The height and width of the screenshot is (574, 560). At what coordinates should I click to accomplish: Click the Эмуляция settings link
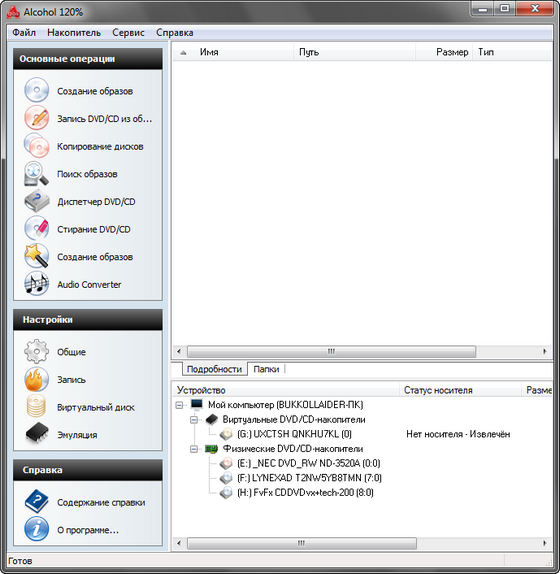(x=77, y=435)
